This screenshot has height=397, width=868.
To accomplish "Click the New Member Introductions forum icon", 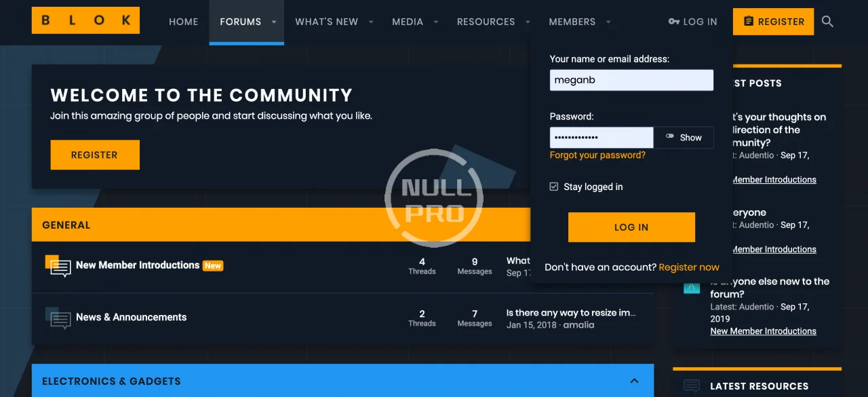I will click(x=58, y=266).
